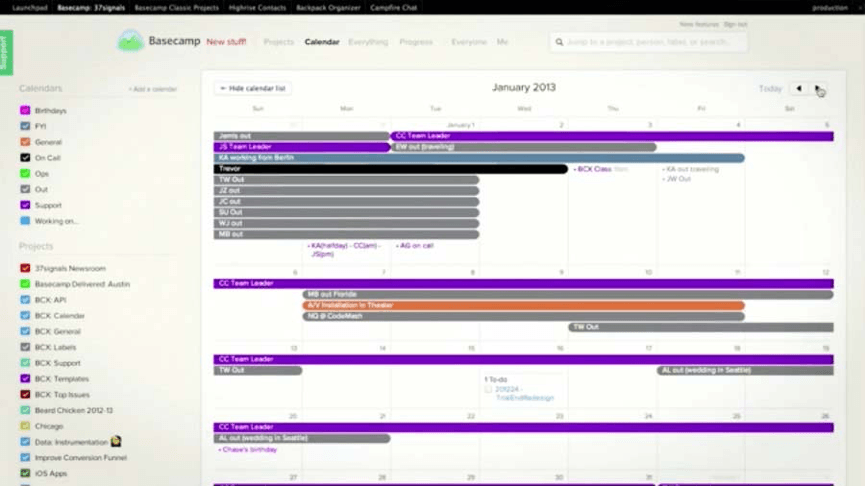Open the Me tab
865x486 pixels.
click(502, 42)
